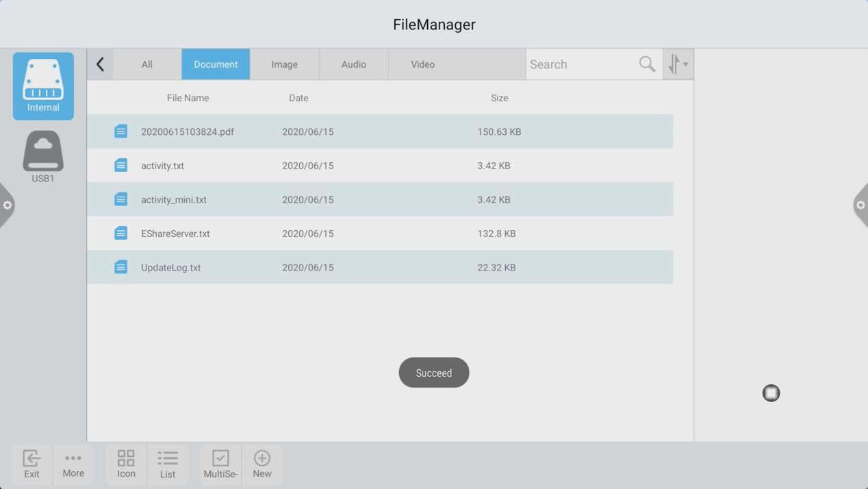Create a new item with New
Screen dimensions: 868x489
pos(262,464)
